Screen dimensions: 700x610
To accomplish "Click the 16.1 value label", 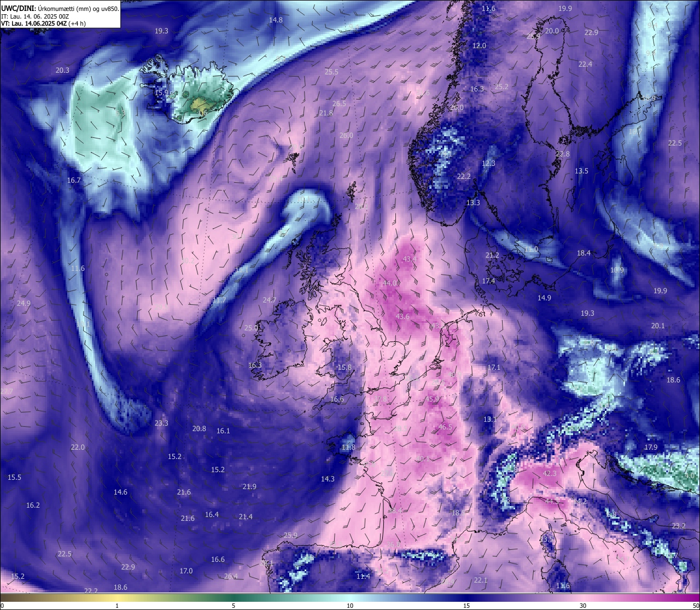I will click(x=223, y=431).
